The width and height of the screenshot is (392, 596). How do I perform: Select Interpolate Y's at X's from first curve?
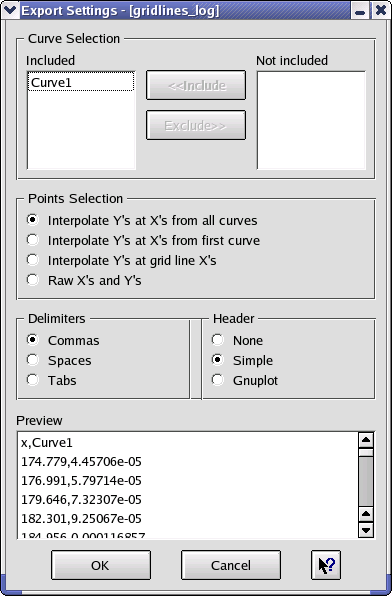[x=143, y=240]
